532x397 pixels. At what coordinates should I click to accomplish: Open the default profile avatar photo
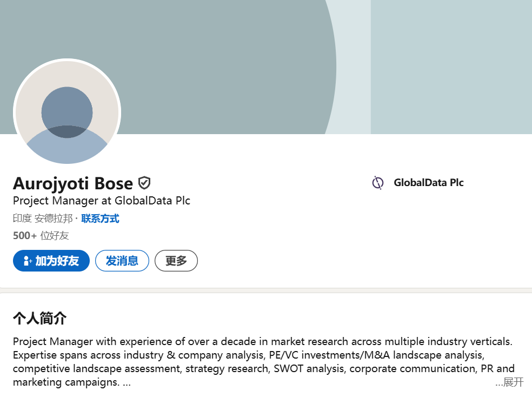point(67,111)
